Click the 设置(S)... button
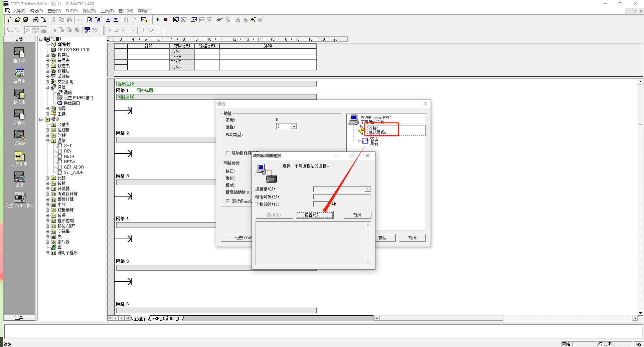The width and height of the screenshot is (644, 347). (x=315, y=215)
